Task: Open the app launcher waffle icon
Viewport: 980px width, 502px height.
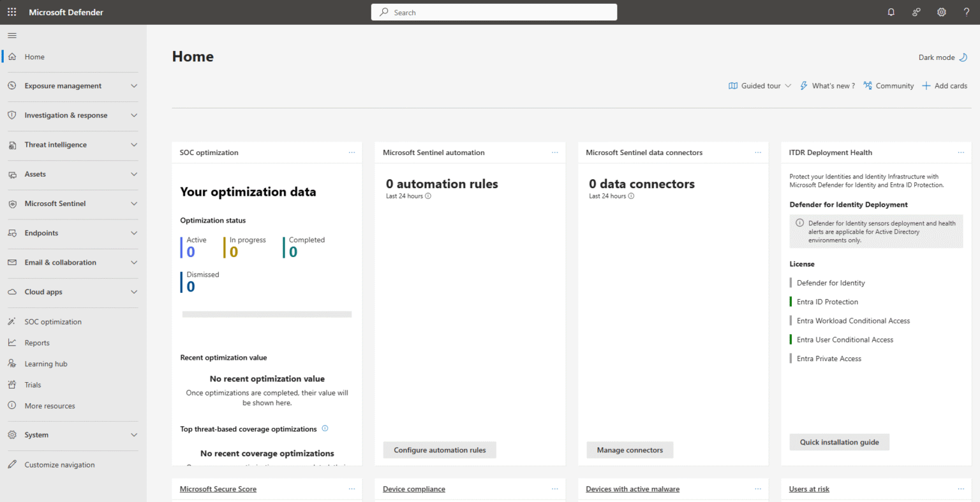Action: click(11, 11)
